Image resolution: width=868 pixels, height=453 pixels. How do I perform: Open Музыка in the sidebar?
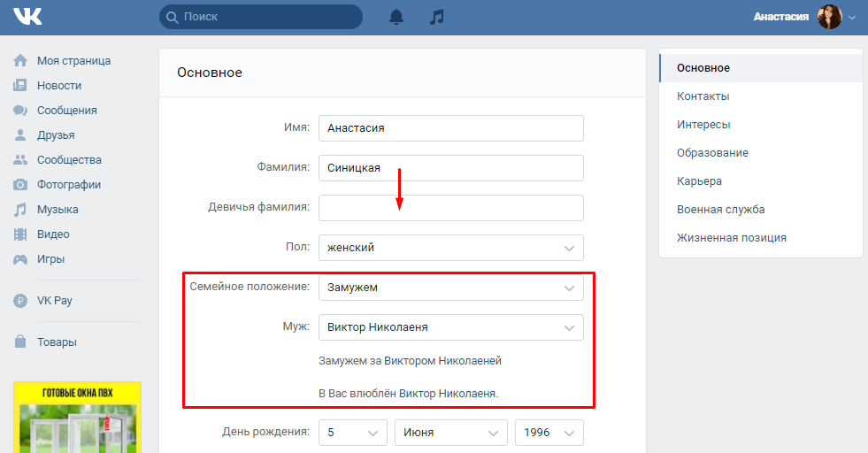pos(58,210)
